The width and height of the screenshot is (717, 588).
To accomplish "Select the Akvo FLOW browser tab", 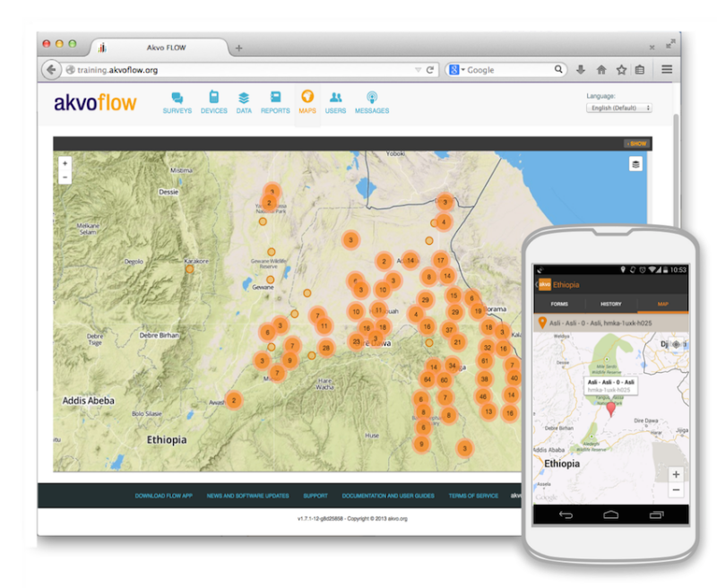I will pyautogui.click(x=160, y=48).
